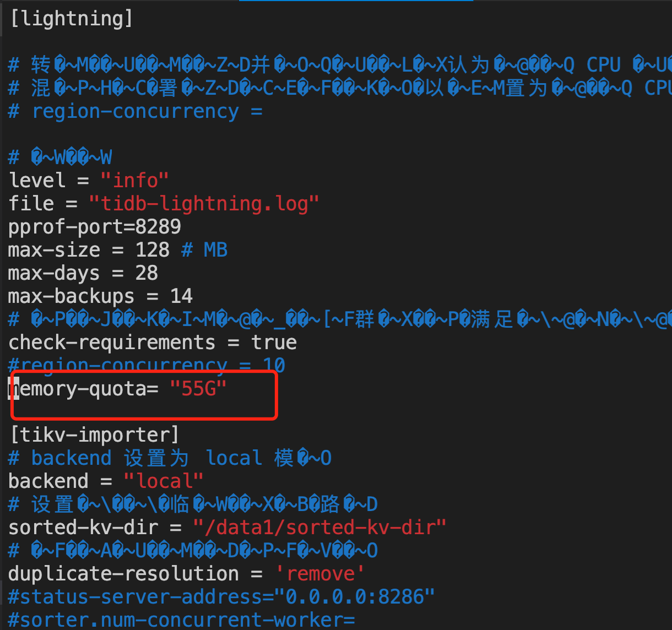
Task: Click the #status-server-address comment line
Action: coord(221,597)
